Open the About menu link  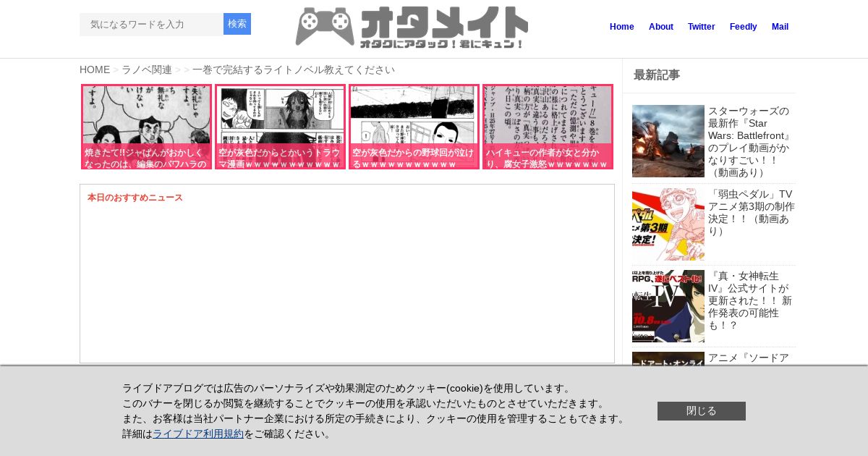pos(661,27)
